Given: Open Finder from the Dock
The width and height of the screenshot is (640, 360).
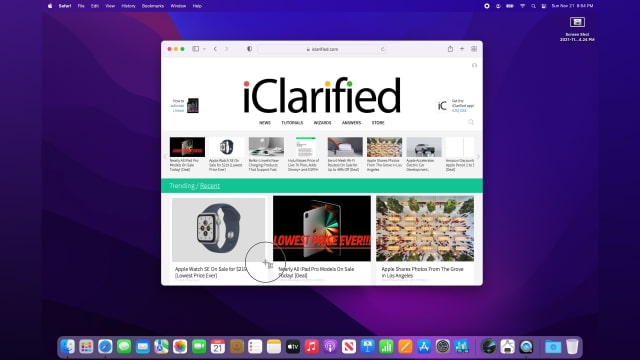Looking at the screenshot, I should pyautogui.click(x=67, y=347).
